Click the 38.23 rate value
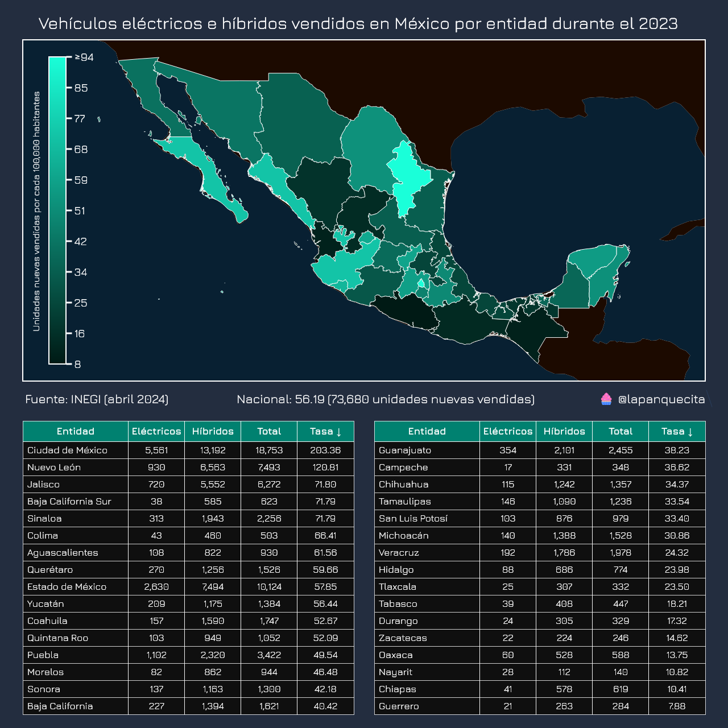728x728 pixels. 677,450
